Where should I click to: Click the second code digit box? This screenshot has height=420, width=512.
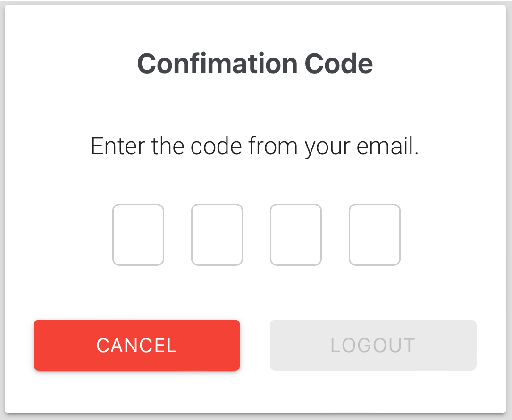click(x=217, y=235)
